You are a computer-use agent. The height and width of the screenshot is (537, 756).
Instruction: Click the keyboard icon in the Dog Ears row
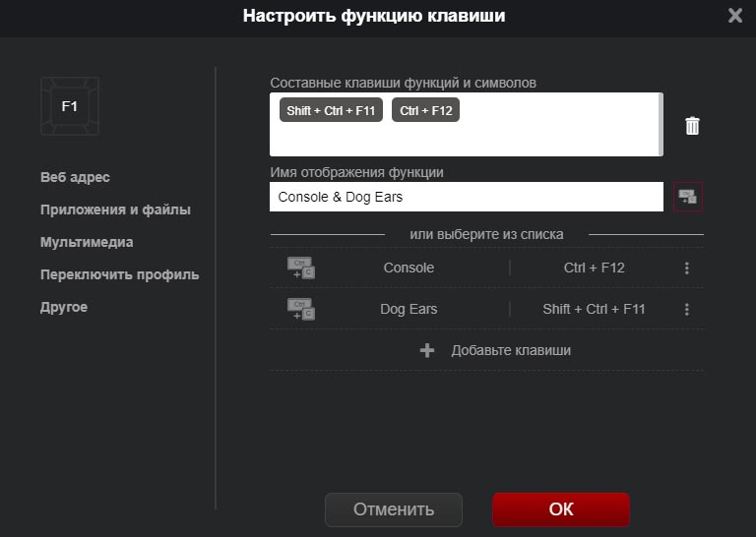[x=301, y=309]
